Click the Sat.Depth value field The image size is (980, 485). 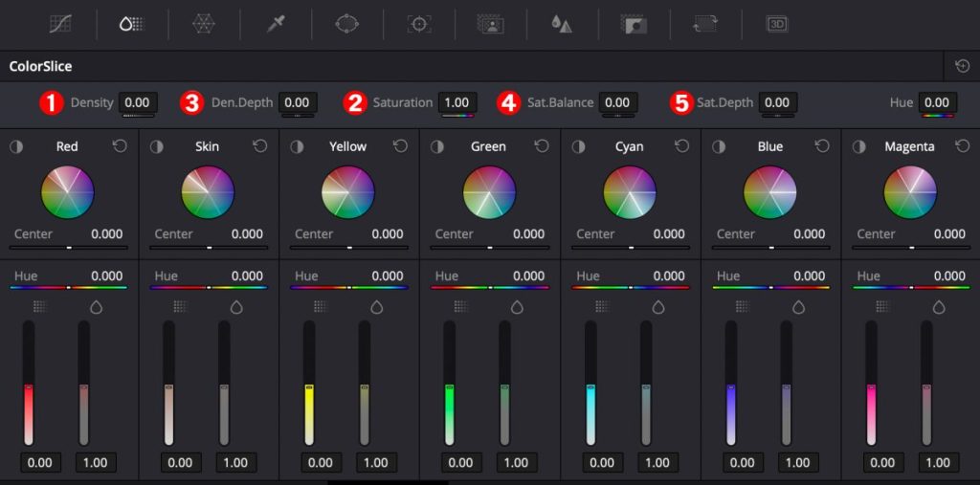tap(777, 102)
